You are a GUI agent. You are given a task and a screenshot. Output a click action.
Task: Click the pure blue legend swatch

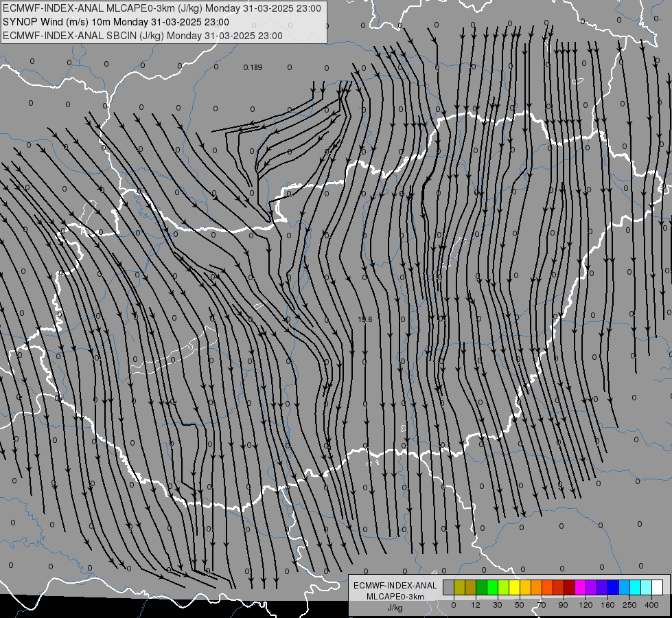click(x=613, y=587)
